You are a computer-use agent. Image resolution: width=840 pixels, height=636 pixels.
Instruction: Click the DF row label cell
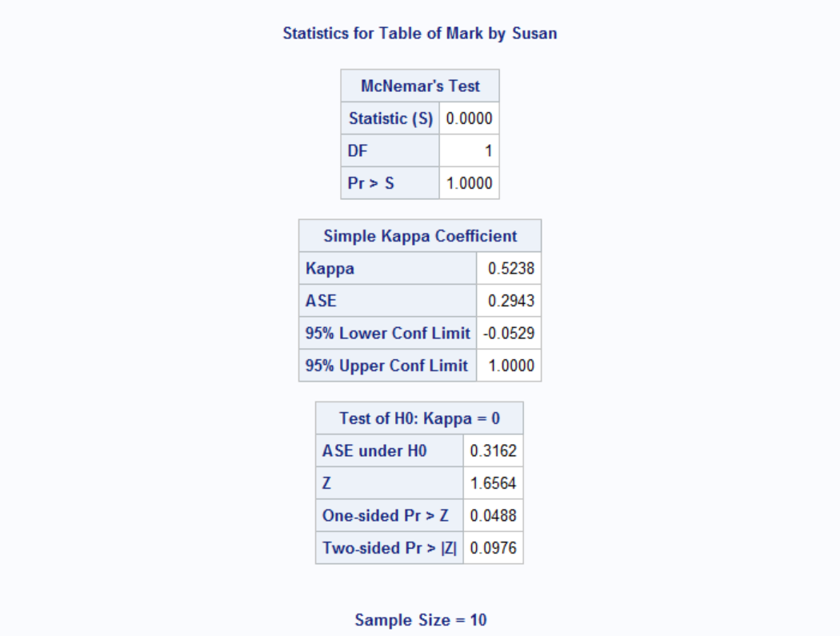tap(390, 150)
